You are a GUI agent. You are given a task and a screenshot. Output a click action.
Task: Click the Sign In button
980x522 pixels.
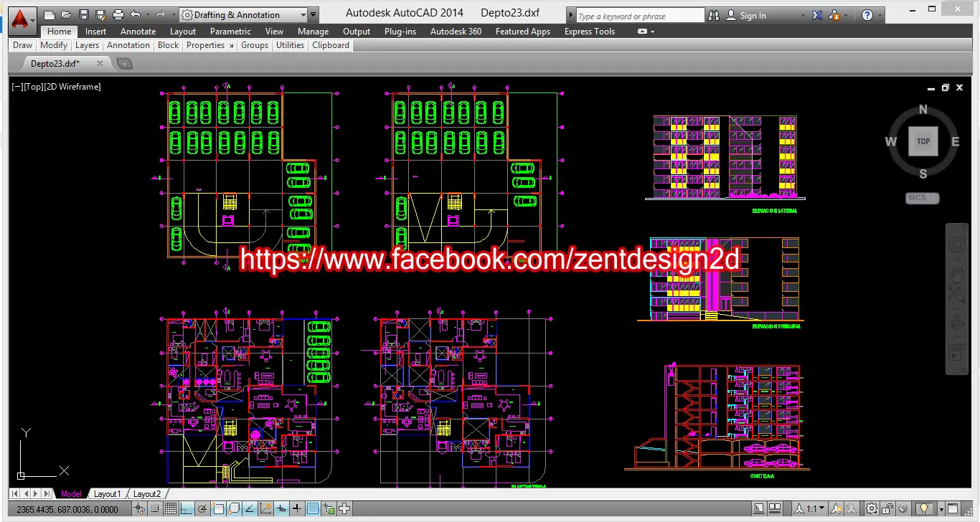[746, 15]
